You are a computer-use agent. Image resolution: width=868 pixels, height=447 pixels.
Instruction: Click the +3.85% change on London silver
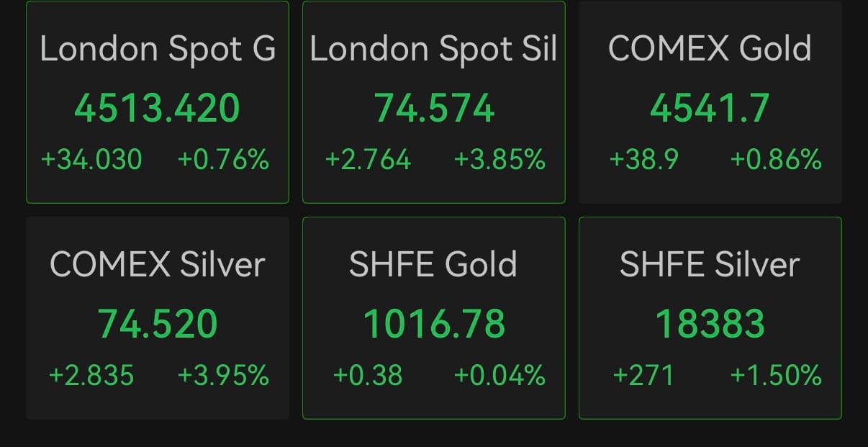[499, 159]
